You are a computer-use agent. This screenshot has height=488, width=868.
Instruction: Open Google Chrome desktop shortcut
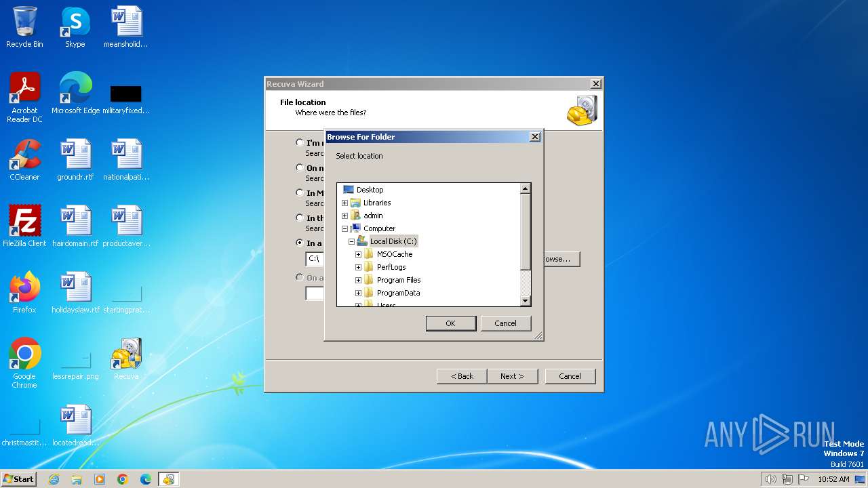tap(24, 363)
